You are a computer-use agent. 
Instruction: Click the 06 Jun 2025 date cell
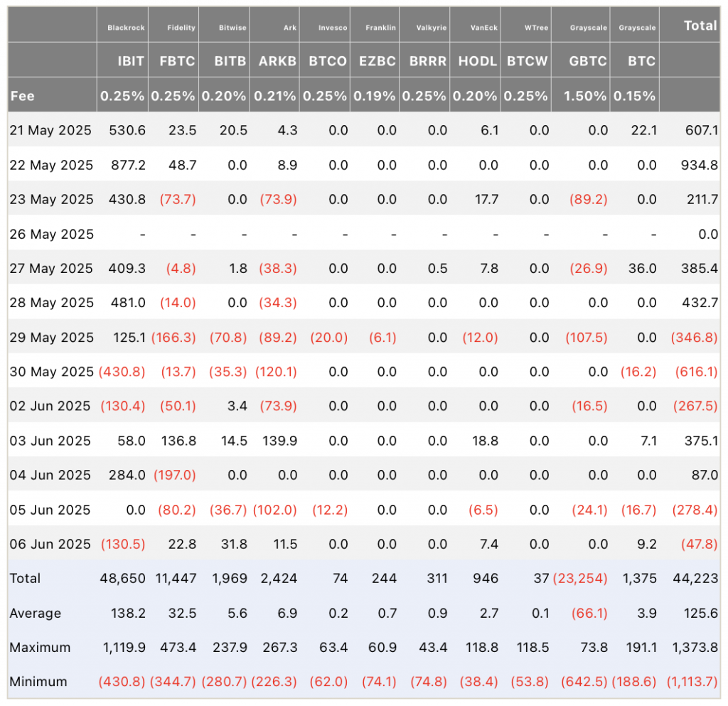pos(50,544)
